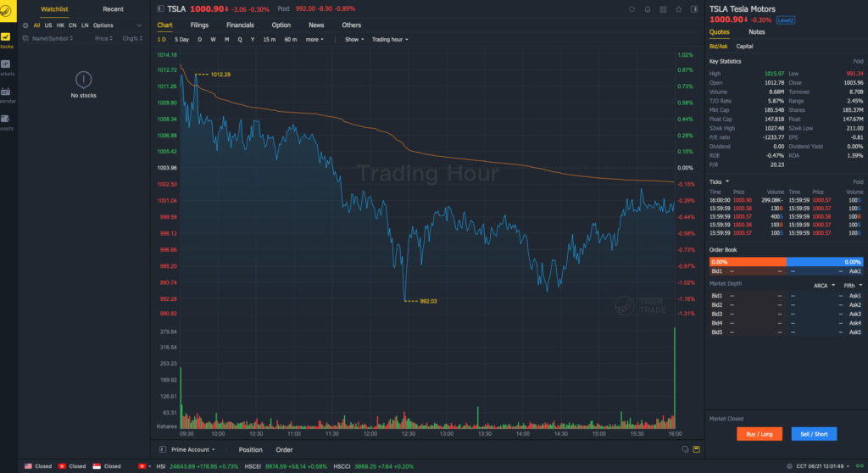Click the clock icon beside CCT time

pyautogui.click(x=789, y=466)
